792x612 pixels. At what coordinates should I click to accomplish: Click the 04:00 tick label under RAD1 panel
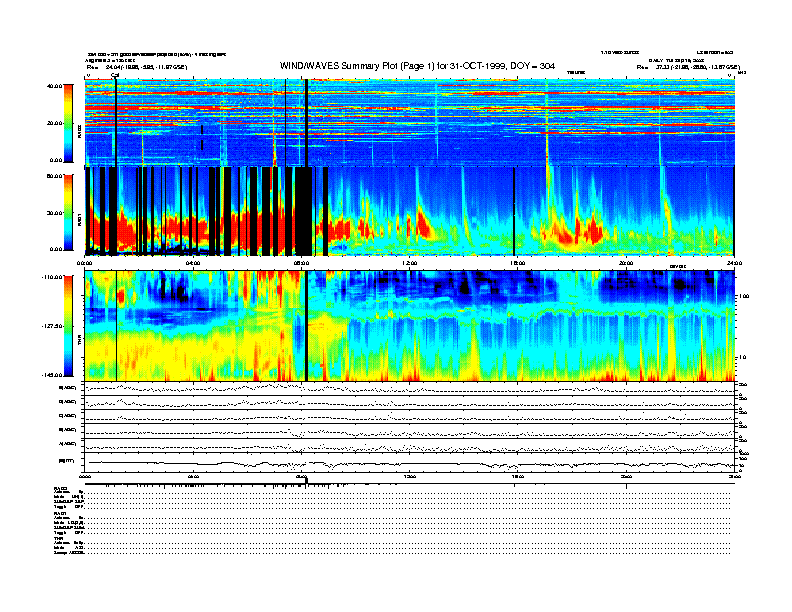click(x=193, y=263)
